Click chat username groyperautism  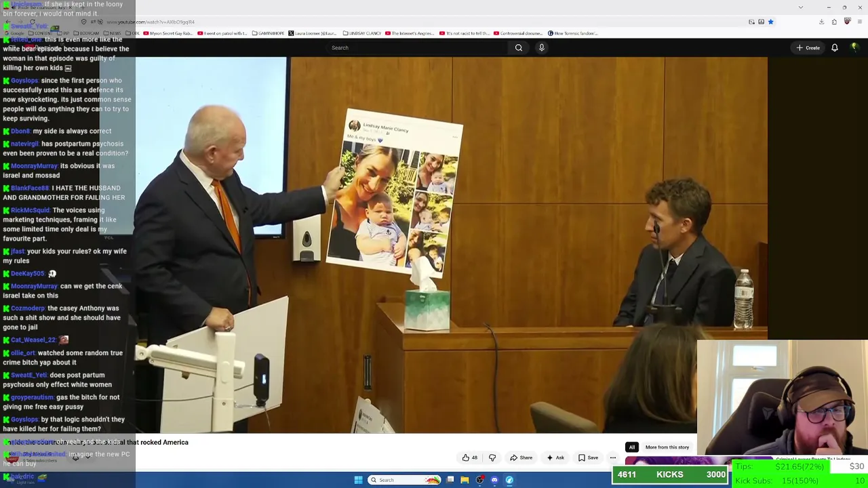pyautogui.click(x=32, y=397)
